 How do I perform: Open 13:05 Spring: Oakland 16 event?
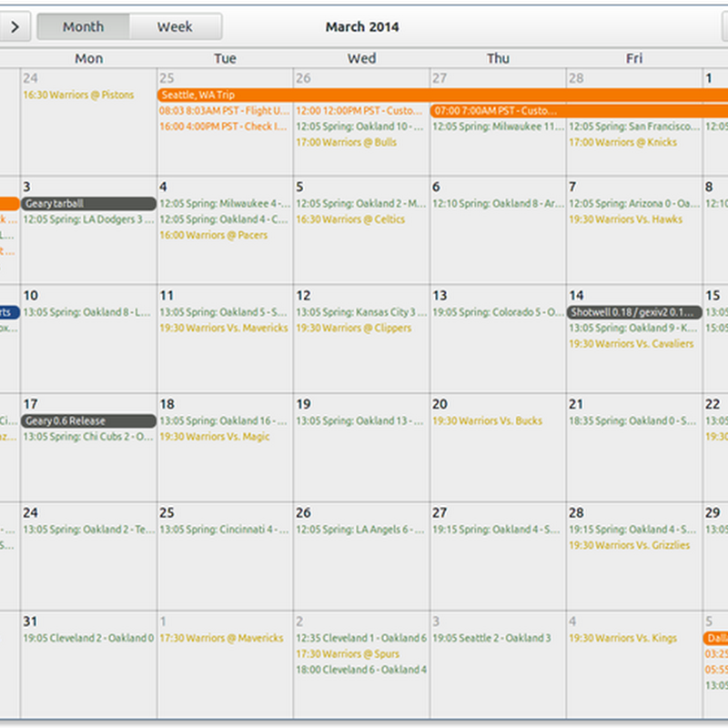(x=223, y=420)
